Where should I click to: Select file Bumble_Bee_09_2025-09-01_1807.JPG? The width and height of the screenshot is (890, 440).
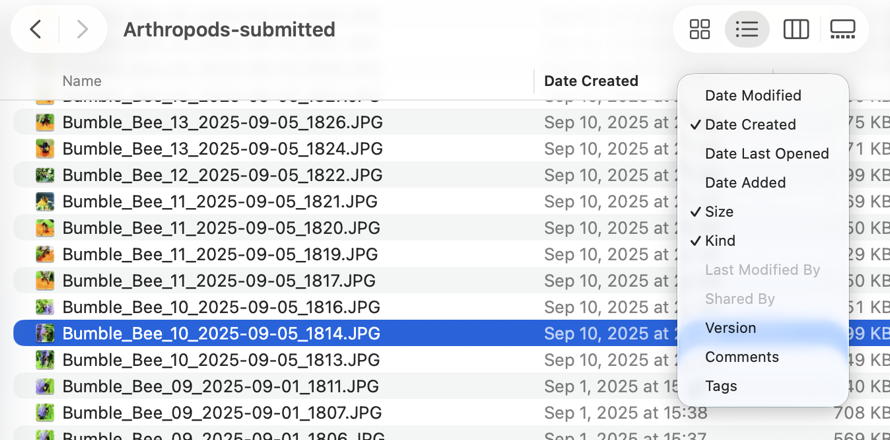pyautogui.click(x=222, y=412)
